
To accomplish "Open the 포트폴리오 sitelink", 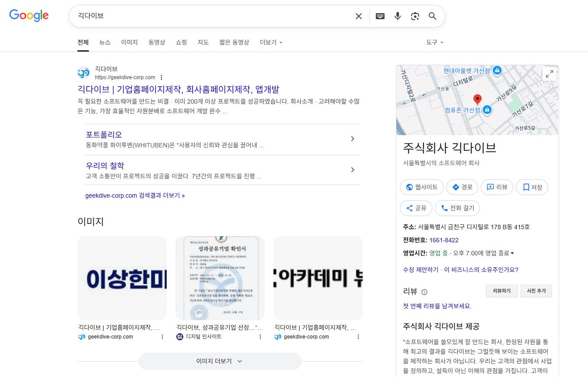I will pyautogui.click(x=104, y=135).
